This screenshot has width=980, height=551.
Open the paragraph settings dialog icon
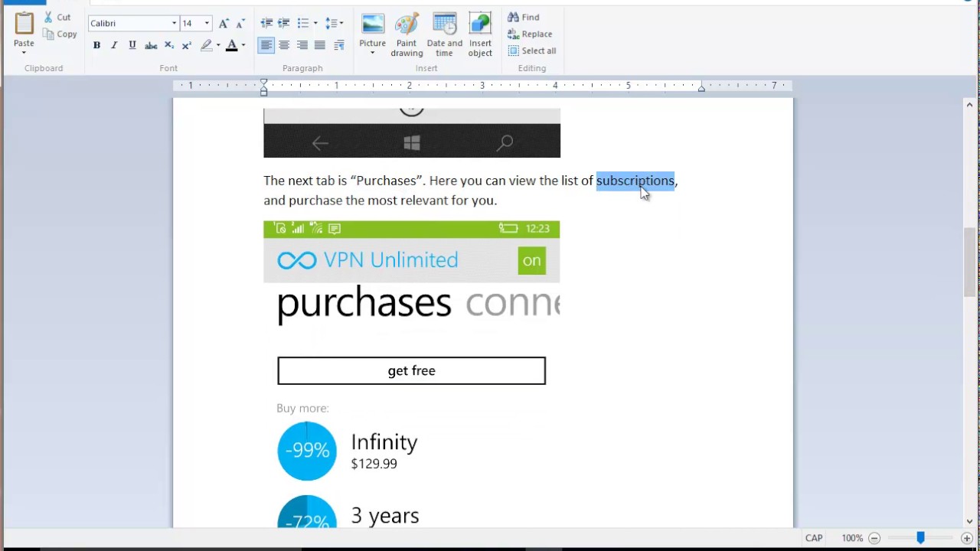(x=339, y=45)
